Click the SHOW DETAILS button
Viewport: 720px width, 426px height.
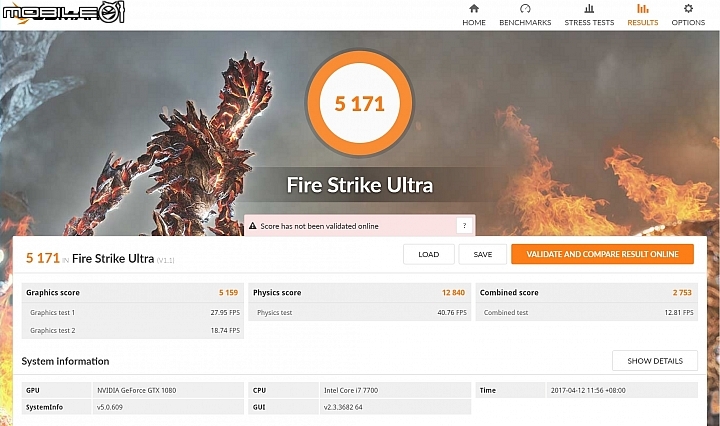655,361
